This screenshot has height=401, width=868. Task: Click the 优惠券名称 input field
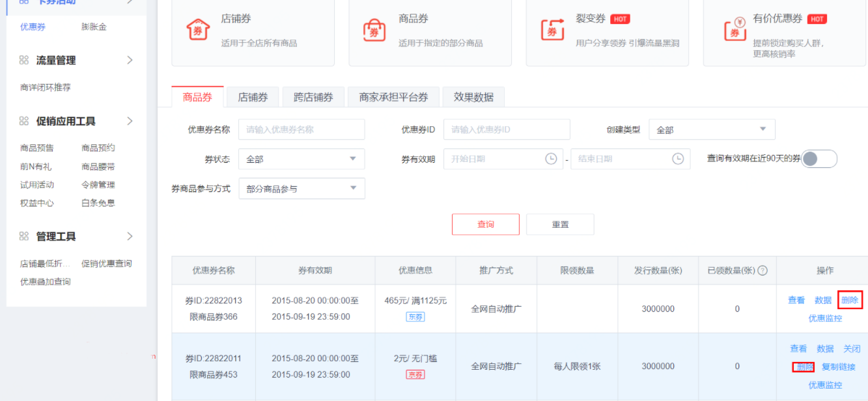[301, 130]
